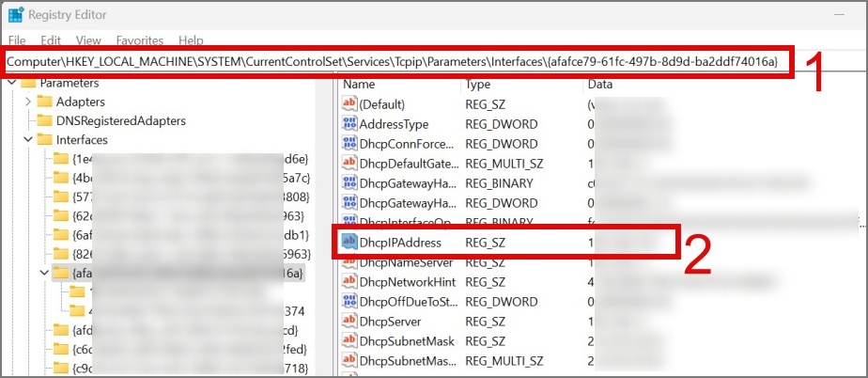Collapse the Parameters tree node
Screen dimensions: 868x378
[12, 83]
